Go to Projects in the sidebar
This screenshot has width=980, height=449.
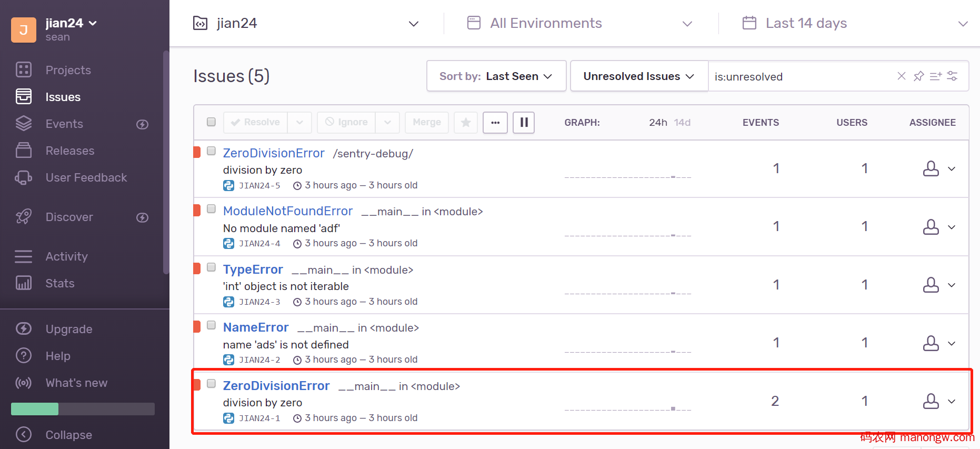click(x=68, y=70)
